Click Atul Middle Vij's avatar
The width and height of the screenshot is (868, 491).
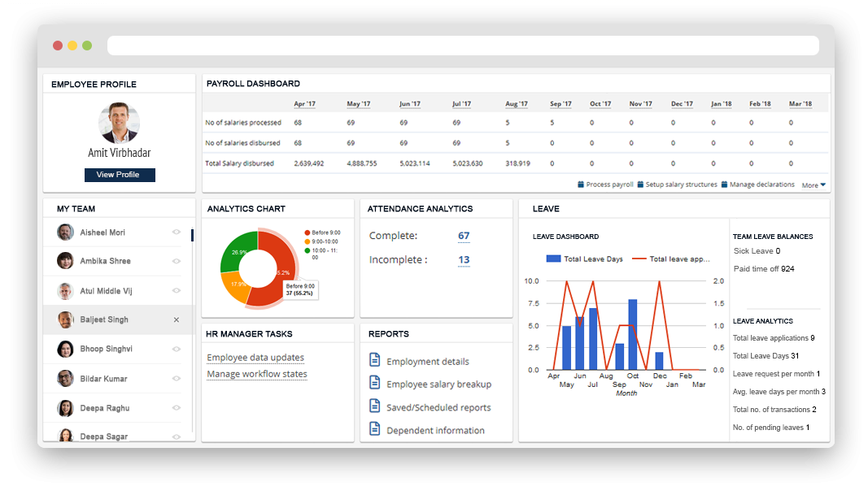pos(65,291)
